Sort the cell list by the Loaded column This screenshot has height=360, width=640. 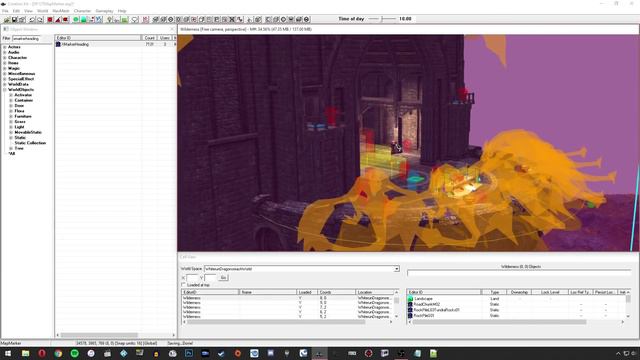[x=306, y=292]
